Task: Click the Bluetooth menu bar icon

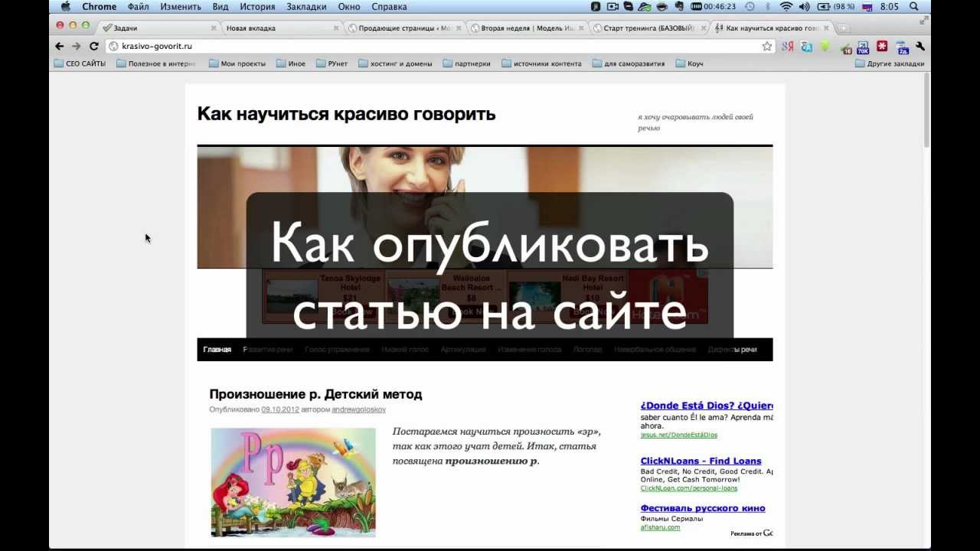Action: click(768, 6)
